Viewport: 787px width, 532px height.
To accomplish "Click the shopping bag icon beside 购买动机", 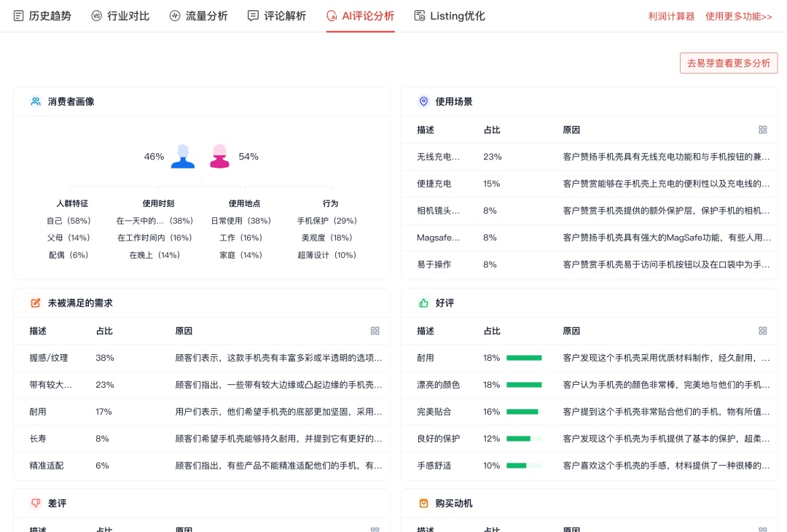I will point(423,504).
